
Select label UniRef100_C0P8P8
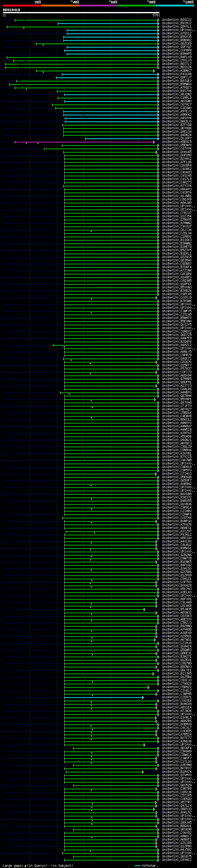pos(176,50)
